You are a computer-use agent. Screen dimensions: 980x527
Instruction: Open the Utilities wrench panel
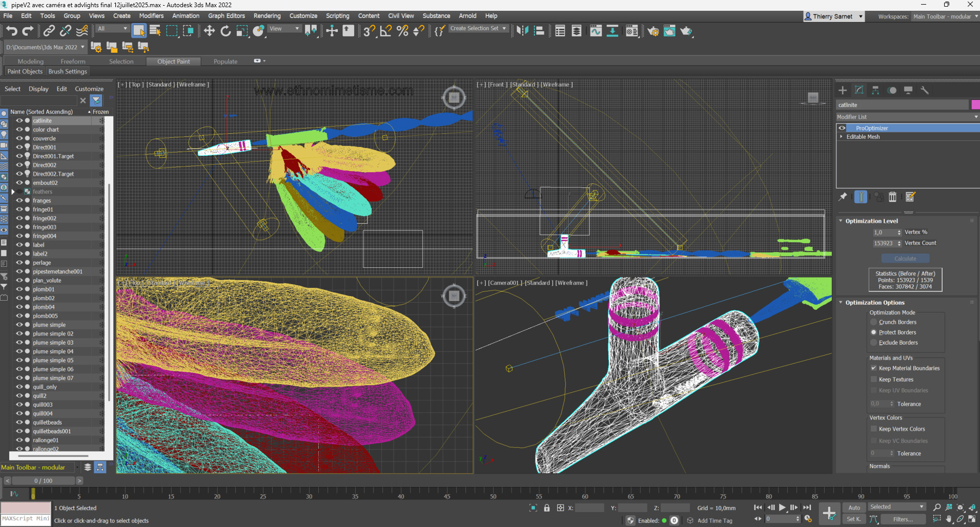tap(925, 91)
